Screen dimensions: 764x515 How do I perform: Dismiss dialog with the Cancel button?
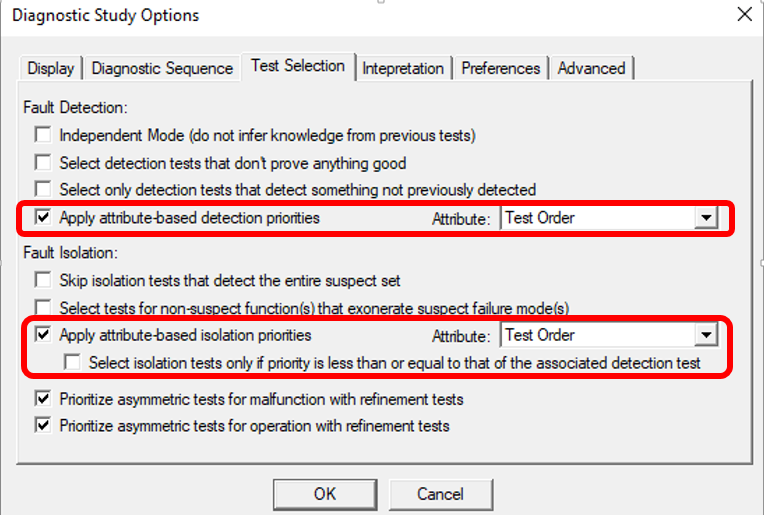point(440,494)
